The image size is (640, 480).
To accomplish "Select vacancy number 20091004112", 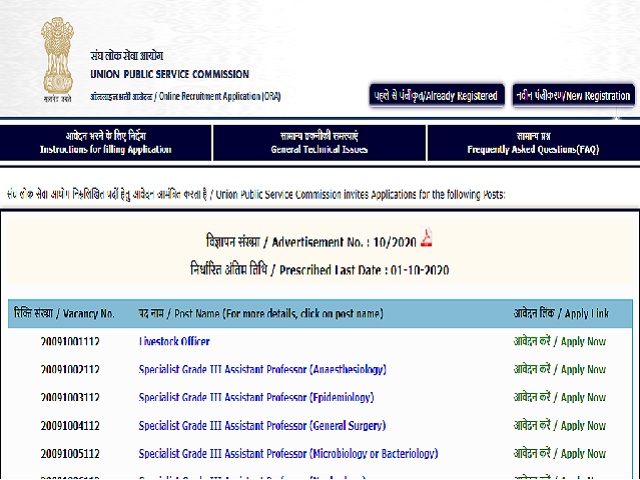I will [70, 426].
